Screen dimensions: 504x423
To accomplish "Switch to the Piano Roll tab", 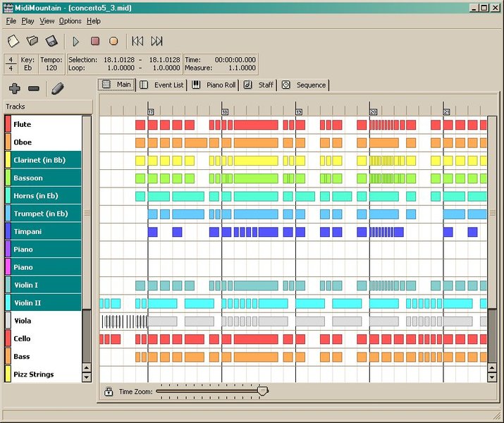I will pyautogui.click(x=214, y=85).
